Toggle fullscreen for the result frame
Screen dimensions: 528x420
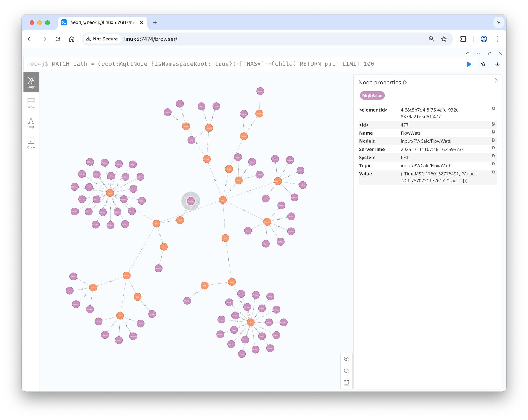pos(489,53)
